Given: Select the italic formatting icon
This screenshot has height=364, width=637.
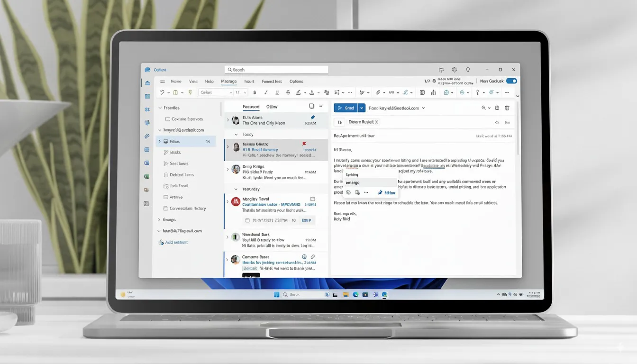Looking at the screenshot, I should point(265,92).
